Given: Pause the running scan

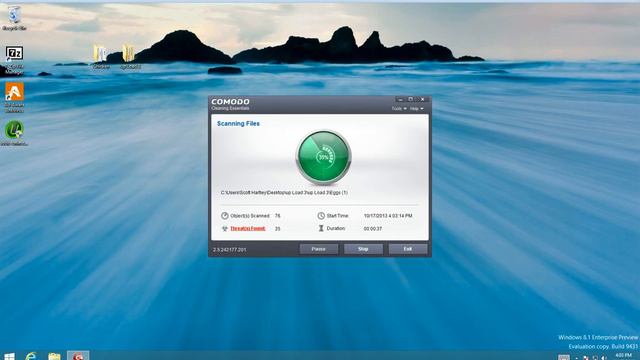Looking at the screenshot, I should 319,249.
